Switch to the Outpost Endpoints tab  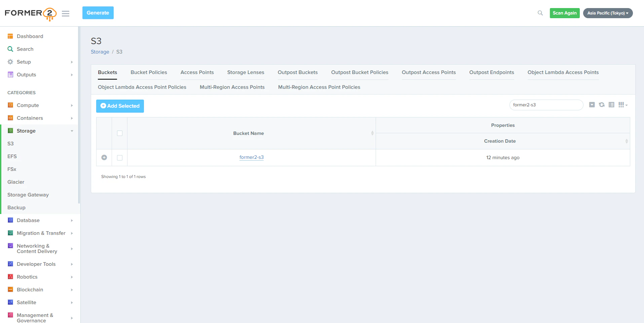492,72
